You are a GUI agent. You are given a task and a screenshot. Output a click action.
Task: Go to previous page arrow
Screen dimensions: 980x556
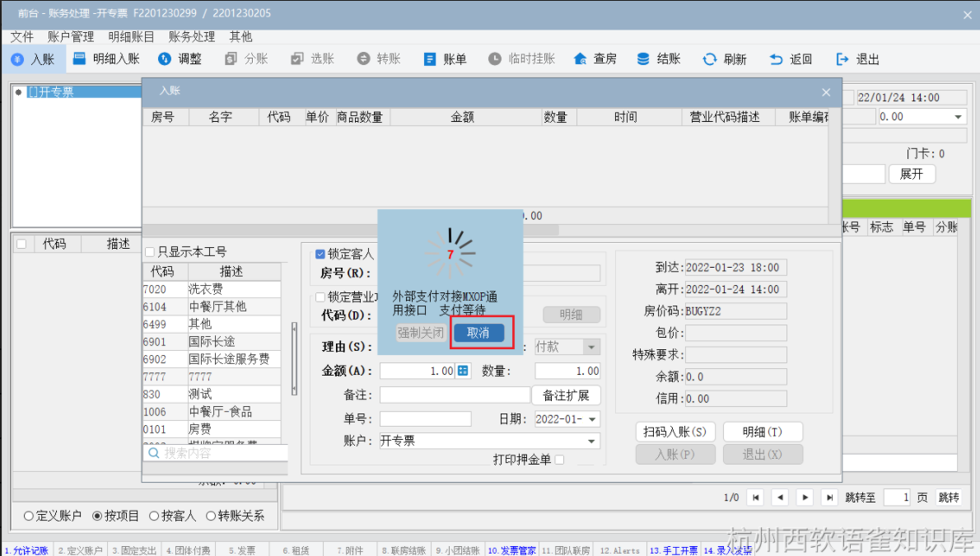pos(780,498)
